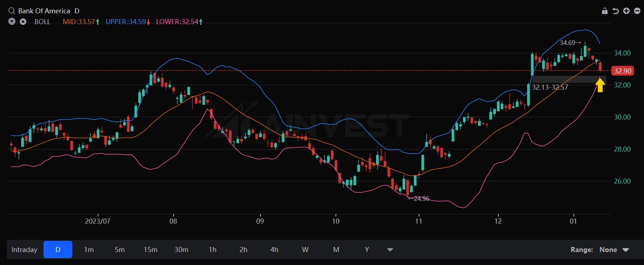Reset the chart with the undo arrow
Viewport: 644px width, 265px height.
point(616,11)
